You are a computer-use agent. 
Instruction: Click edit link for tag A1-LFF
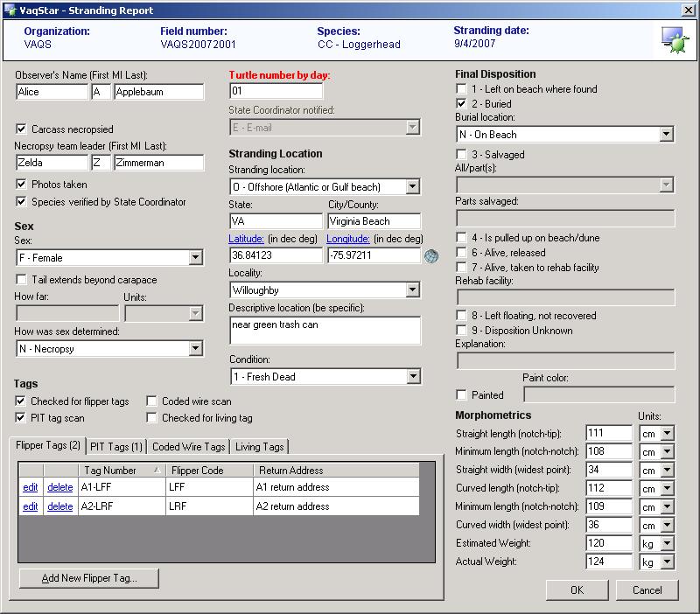tap(31, 488)
